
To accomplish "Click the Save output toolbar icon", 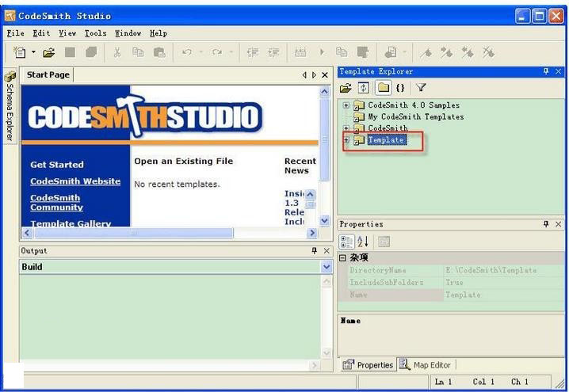I will (362, 52).
